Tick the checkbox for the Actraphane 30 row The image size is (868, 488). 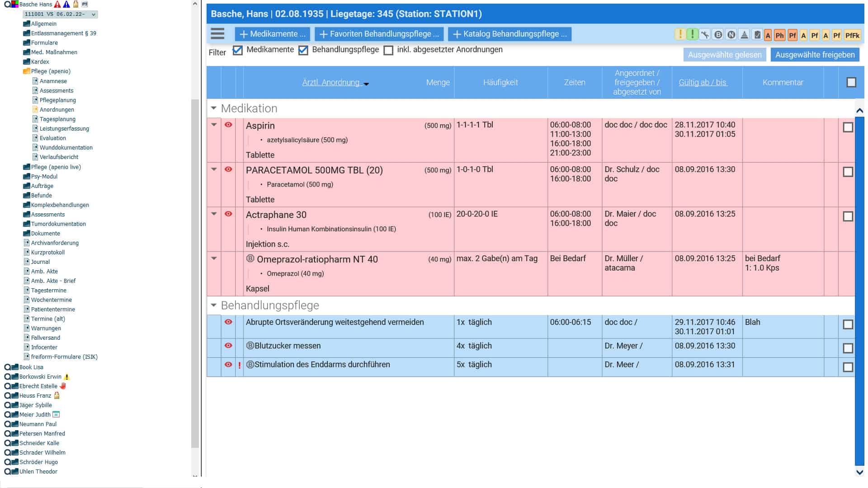coord(848,216)
